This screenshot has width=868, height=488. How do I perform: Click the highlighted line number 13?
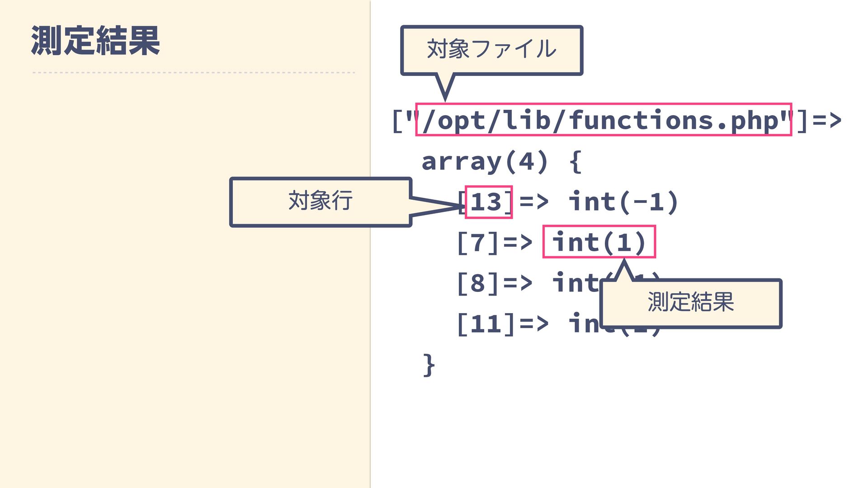coord(487,202)
